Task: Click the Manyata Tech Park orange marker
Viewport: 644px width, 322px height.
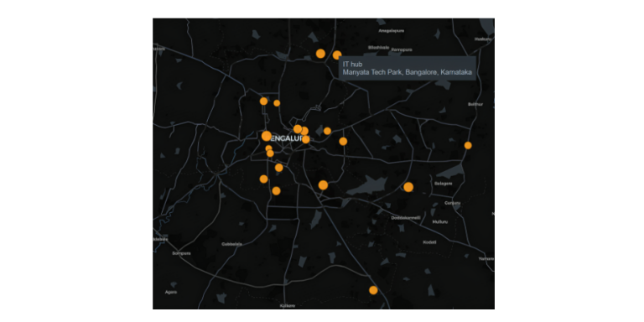Action: click(x=337, y=55)
